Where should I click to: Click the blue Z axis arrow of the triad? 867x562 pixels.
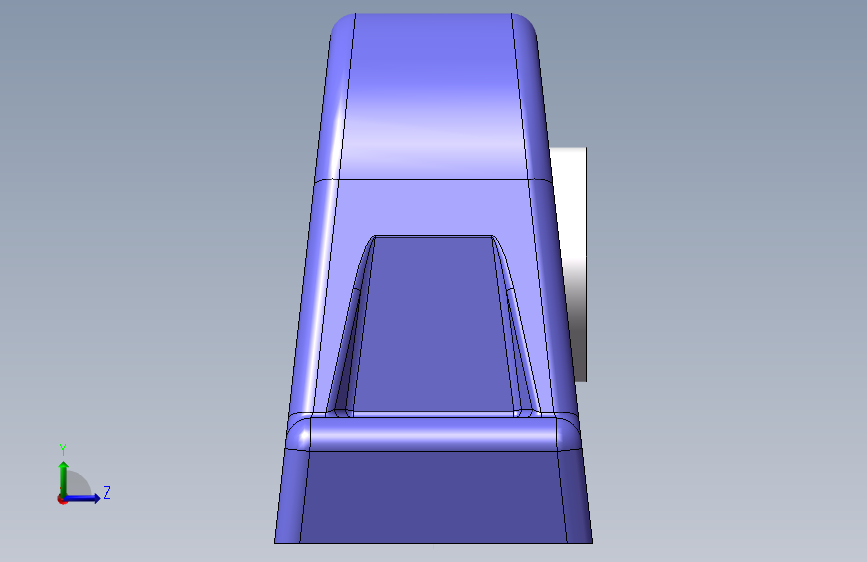[83, 498]
